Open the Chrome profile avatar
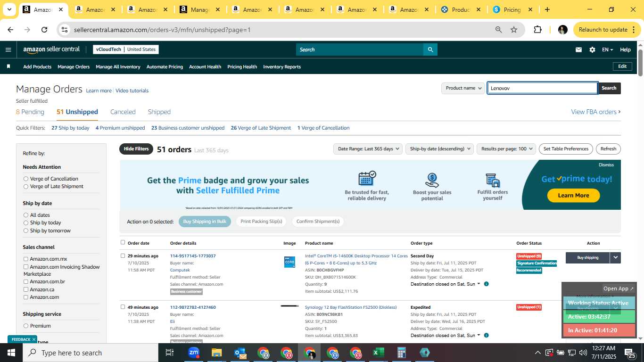The width and height of the screenshot is (644, 362). pyautogui.click(x=562, y=30)
